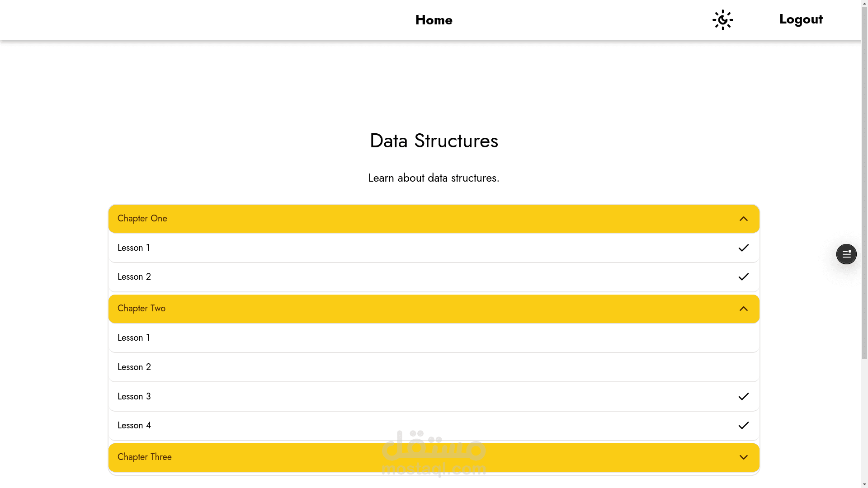Open Lesson 2 under Chapter Two
Viewport: 868px width, 488px height.
point(134,367)
